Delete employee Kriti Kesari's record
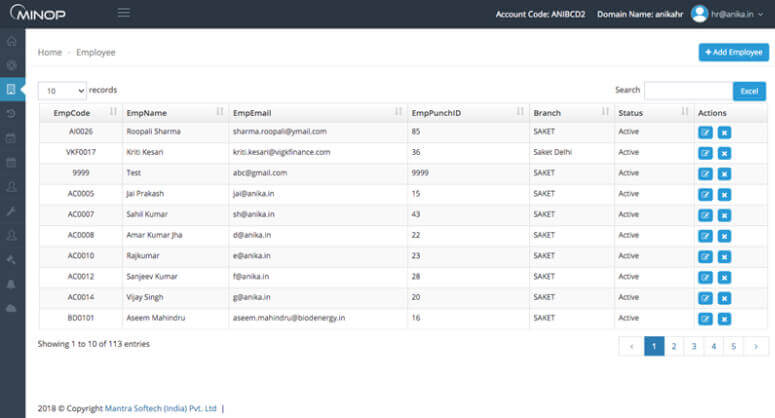775x418 pixels. pyautogui.click(x=724, y=152)
